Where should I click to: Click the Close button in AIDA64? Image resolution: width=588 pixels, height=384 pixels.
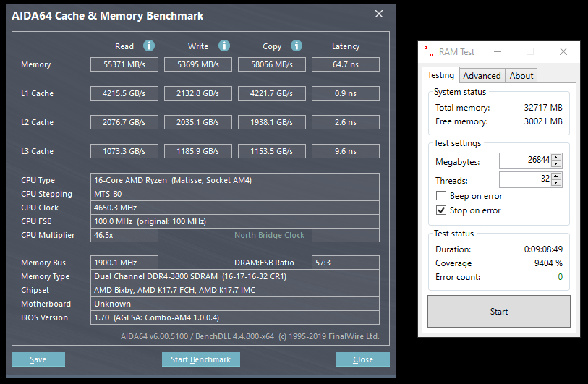coord(362,359)
